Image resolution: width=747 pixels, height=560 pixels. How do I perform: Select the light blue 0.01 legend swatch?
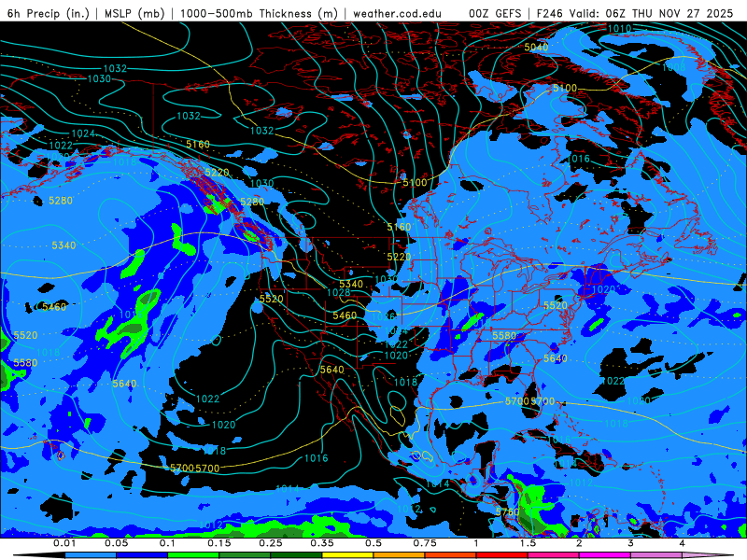(x=91, y=555)
